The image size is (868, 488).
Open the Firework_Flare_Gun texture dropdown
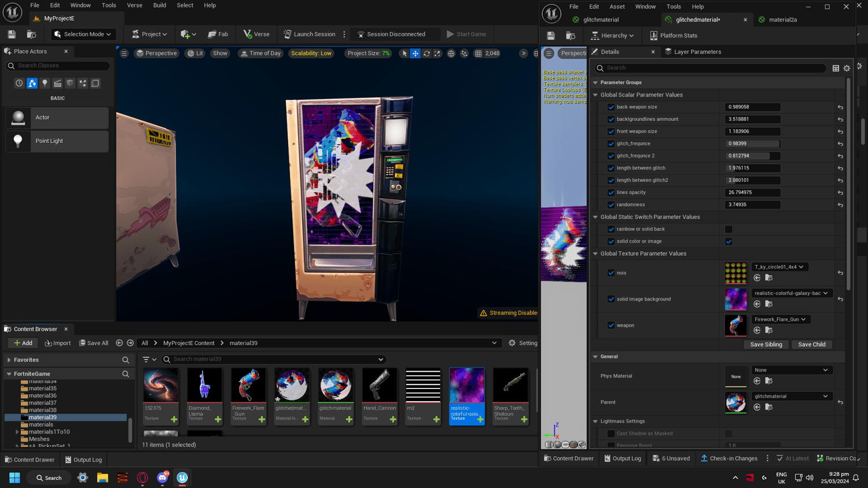click(x=781, y=320)
